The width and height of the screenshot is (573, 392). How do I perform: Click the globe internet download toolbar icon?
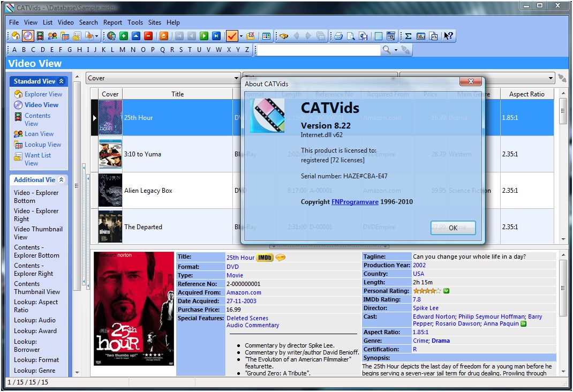(x=111, y=36)
